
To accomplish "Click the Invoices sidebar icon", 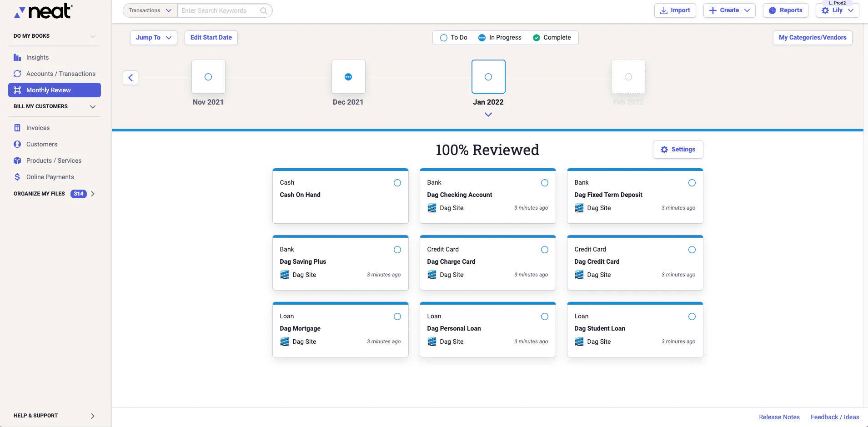I will (x=17, y=128).
